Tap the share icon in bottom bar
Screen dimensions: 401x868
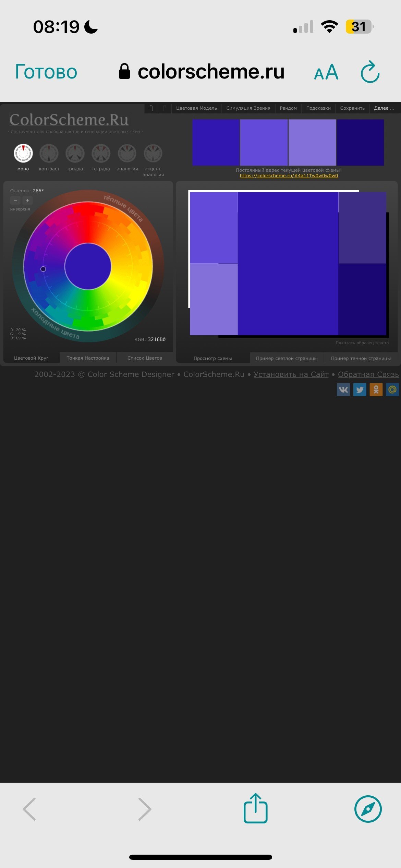(255, 808)
